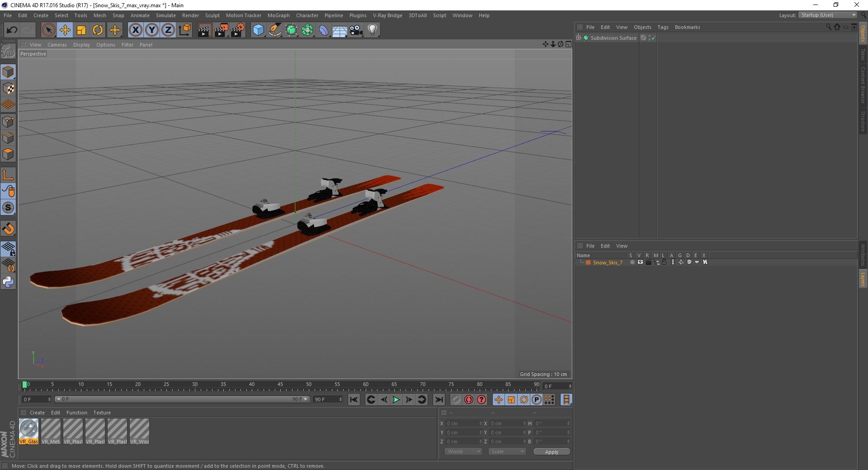Open the V-Ray Bridge menu

tap(387, 15)
